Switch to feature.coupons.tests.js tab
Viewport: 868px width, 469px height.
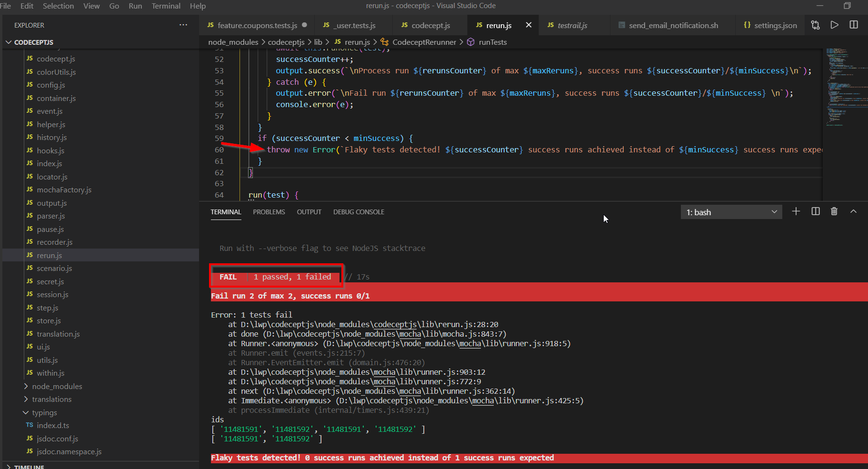tap(257, 25)
